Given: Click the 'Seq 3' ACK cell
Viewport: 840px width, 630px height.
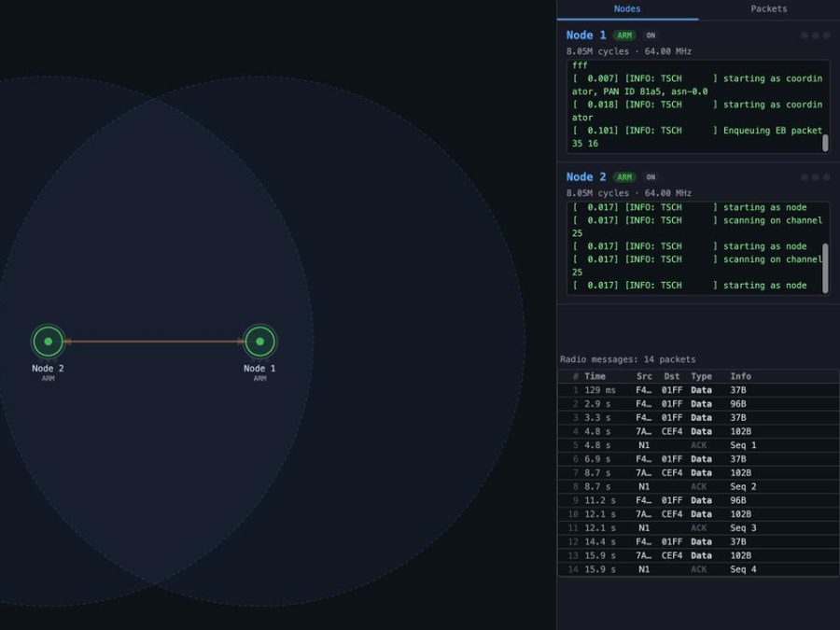Looking at the screenshot, I should (743, 528).
